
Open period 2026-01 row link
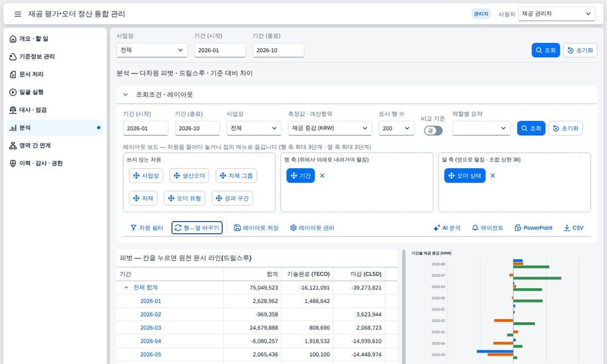(x=151, y=301)
